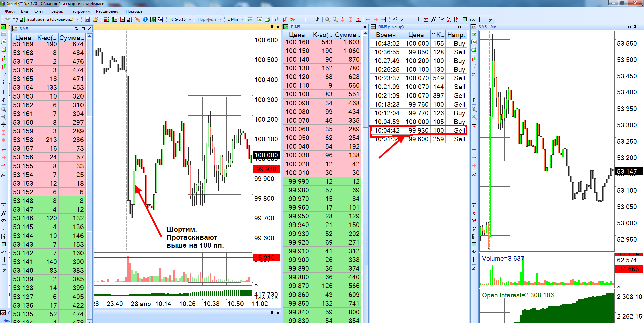
Task: Click the RIM5 (Фильтр) panel title
Action: coord(391,27)
